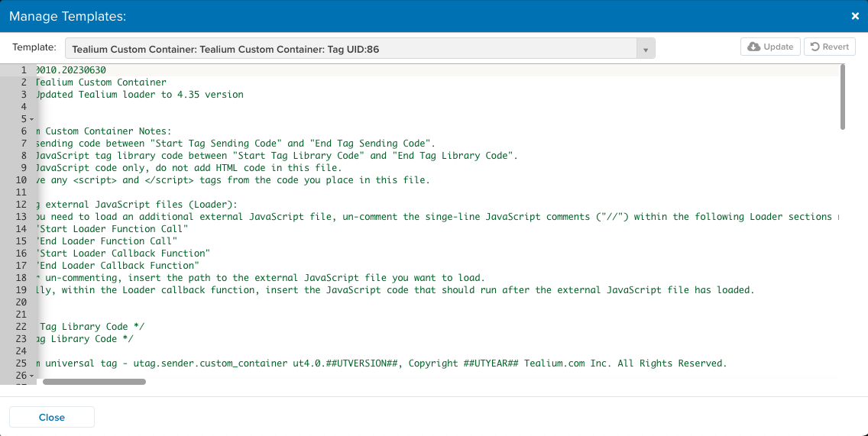Click the Template dropdown arrow
This screenshot has height=436, width=868.
pos(646,49)
